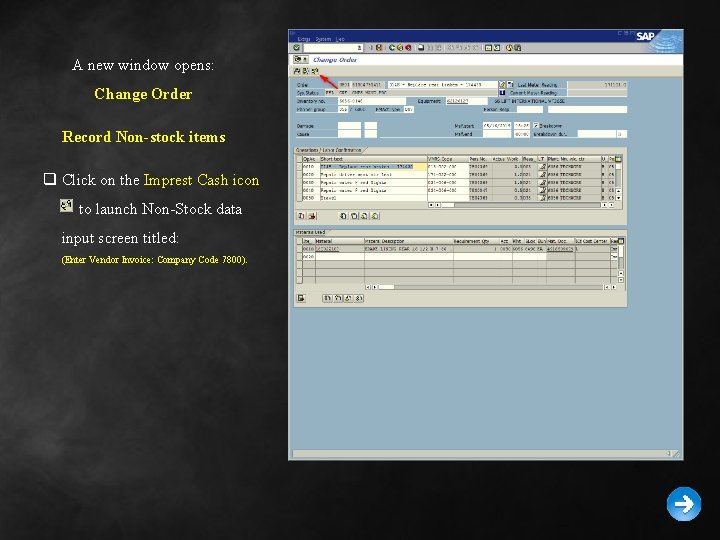Click the green Back arrow icon

(x=392, y=48)
